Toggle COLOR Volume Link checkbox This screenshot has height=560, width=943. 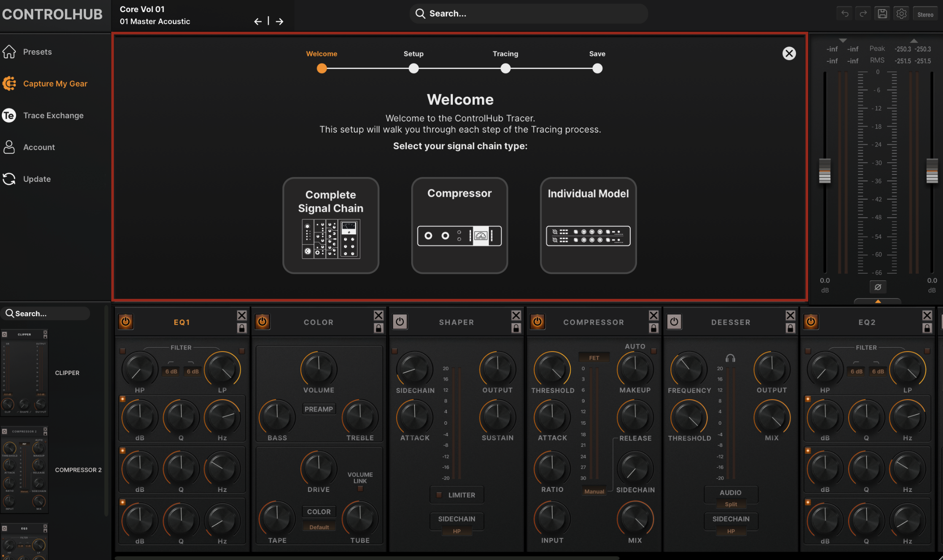(x=360, y=489)
